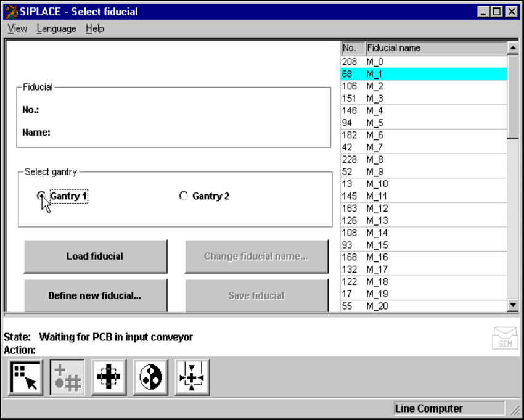Click the Line Computer status bar field
The image size is (524, 420).
click(x=449, y=408)
